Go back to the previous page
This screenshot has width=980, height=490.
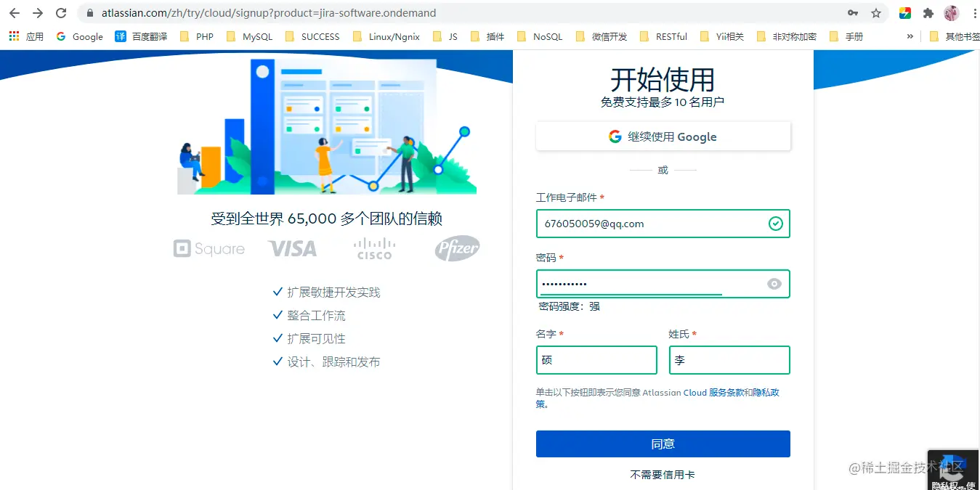pyautogui.click(x=15, y=13)
